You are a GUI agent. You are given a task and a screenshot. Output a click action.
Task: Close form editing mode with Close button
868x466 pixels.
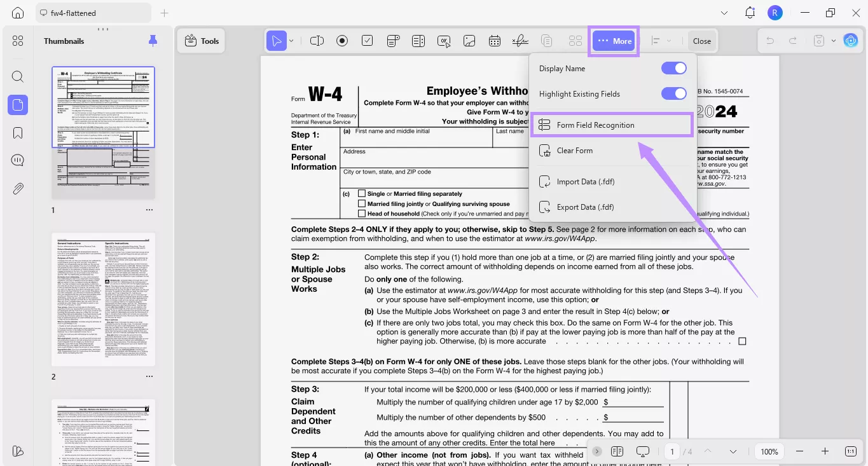coord(702,41)
